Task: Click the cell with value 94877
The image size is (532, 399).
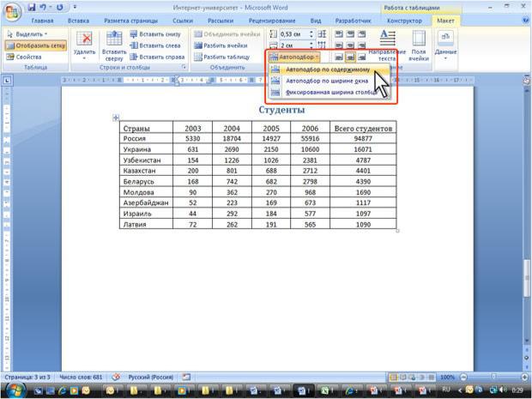Action: 363,138
